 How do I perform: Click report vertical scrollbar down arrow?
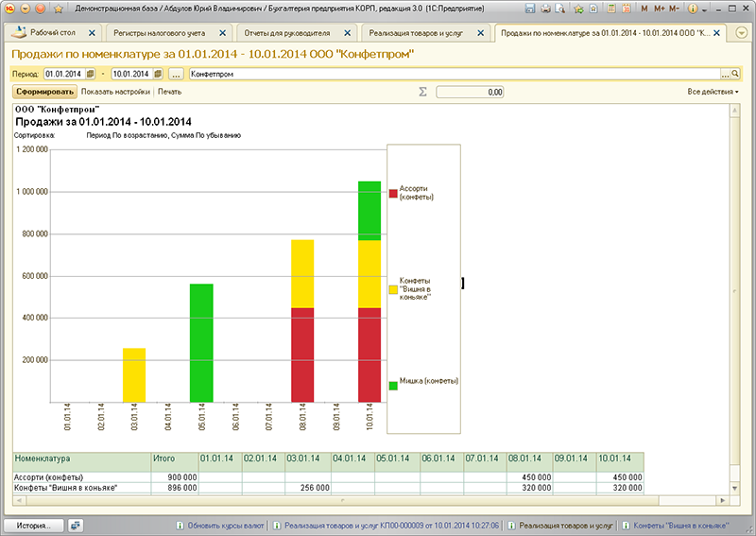click(735, 488)
